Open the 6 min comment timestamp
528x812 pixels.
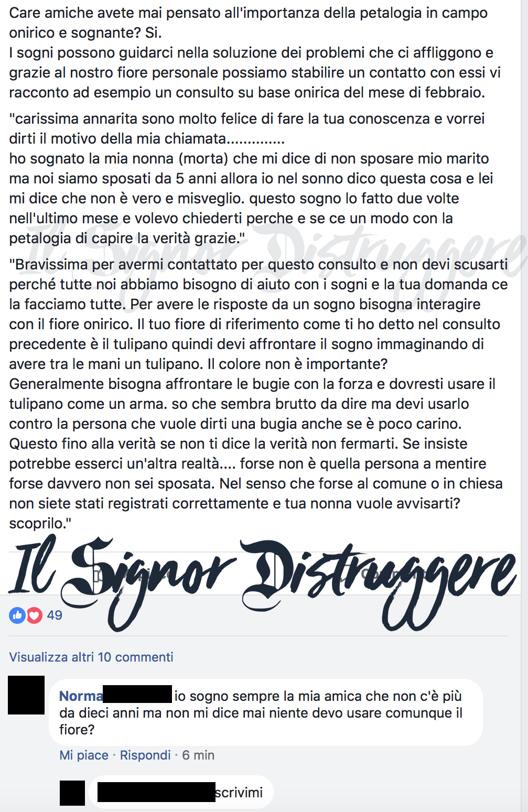198,755
